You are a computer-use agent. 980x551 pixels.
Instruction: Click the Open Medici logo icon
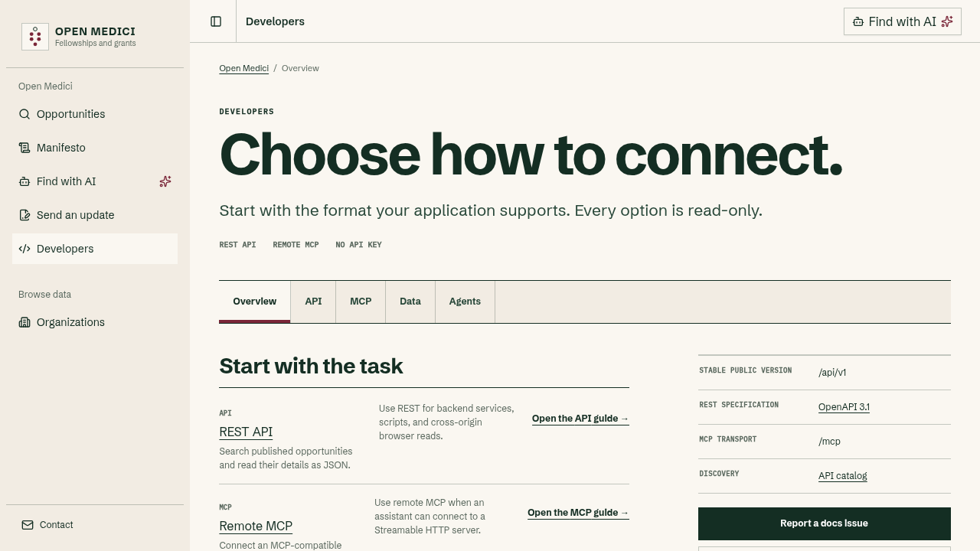tap(35, 37)
